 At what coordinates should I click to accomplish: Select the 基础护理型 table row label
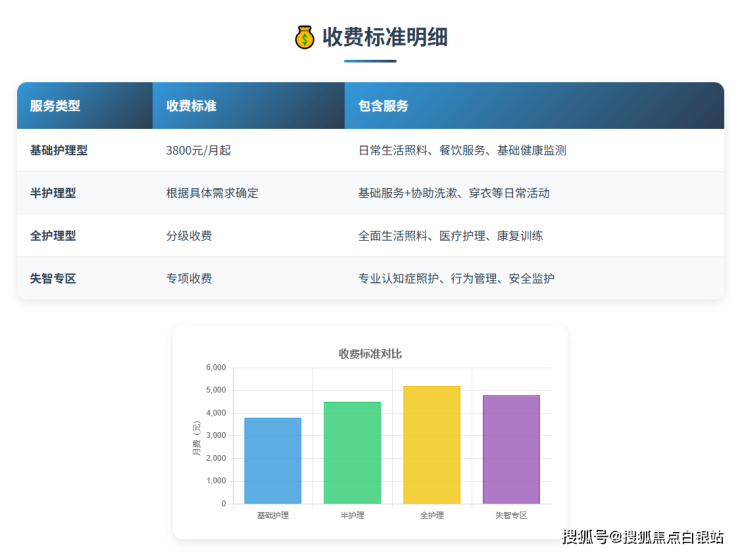59,150
